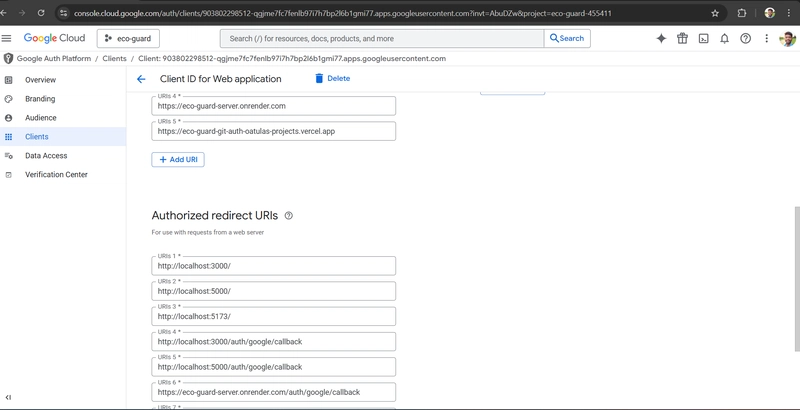Click browser forward arrow
Screen dimensions: 800x410
click(x=21, y=13)
